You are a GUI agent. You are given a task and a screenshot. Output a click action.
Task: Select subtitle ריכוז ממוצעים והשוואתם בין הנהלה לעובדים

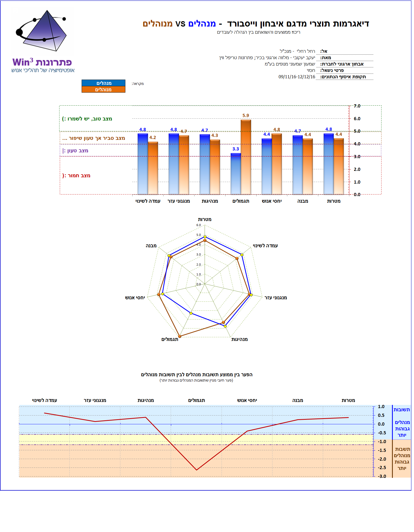point(259,32)
